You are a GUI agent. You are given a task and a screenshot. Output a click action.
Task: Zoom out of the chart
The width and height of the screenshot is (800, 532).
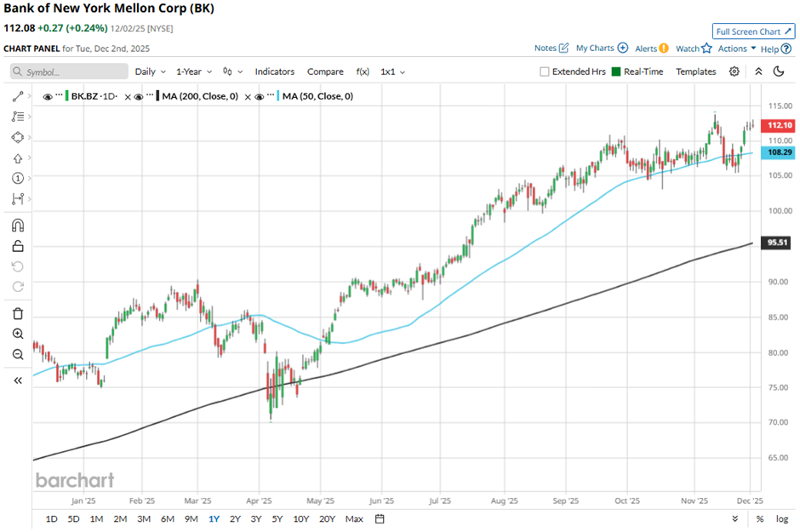pos(18,355)
